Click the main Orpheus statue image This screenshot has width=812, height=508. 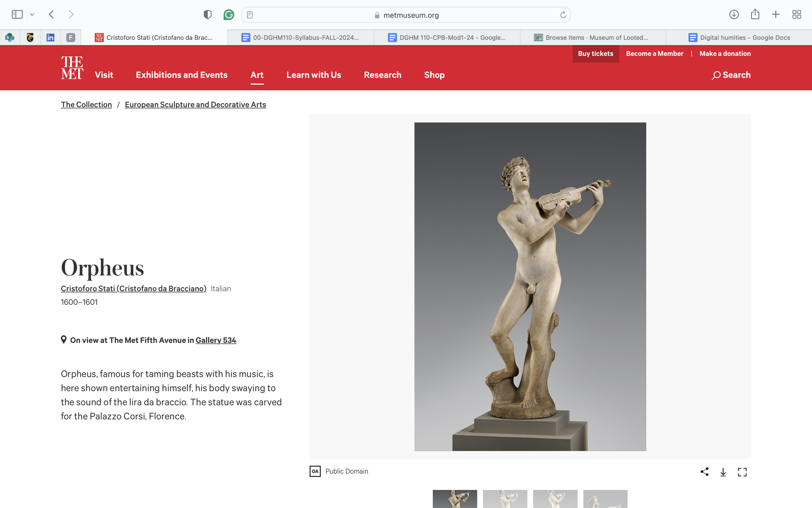coord(530,286)
